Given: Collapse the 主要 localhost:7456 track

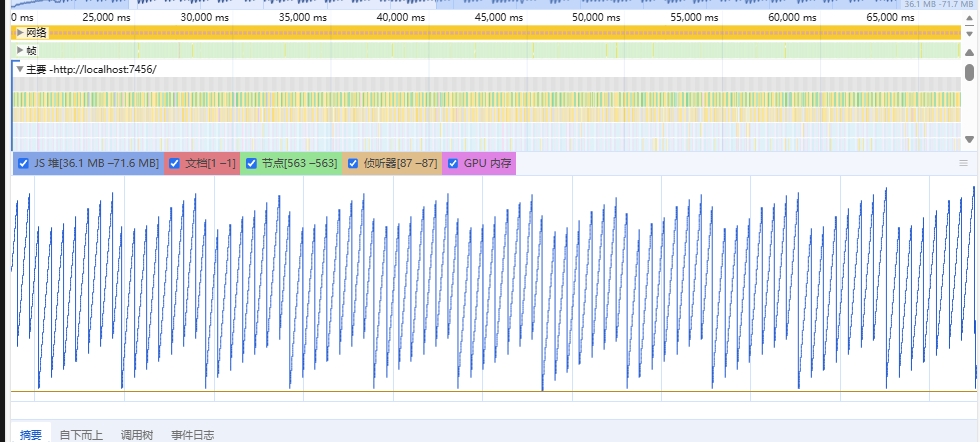Looking at the screenshot, I should [19, 69].
